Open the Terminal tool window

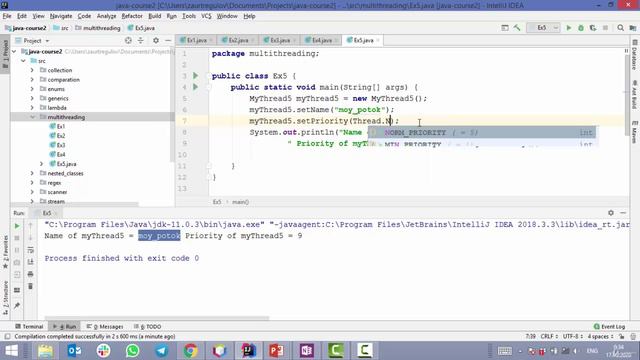(x=29, y=327)
